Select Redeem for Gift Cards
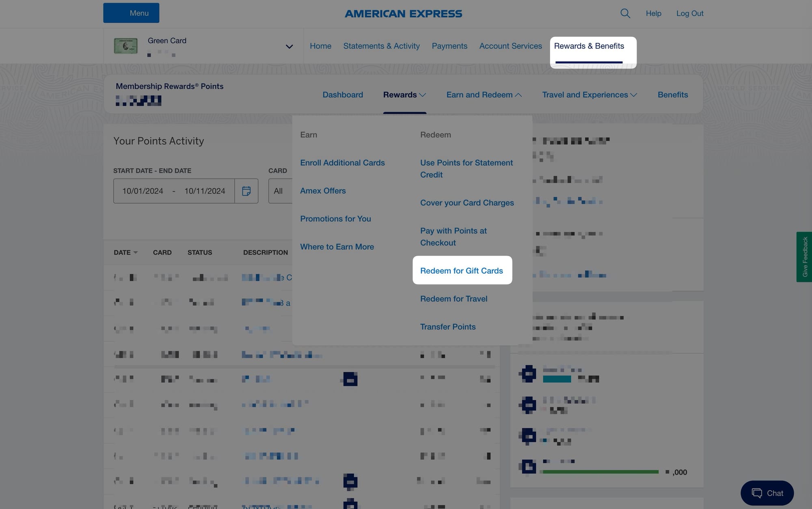 click(x=462, y=270)
